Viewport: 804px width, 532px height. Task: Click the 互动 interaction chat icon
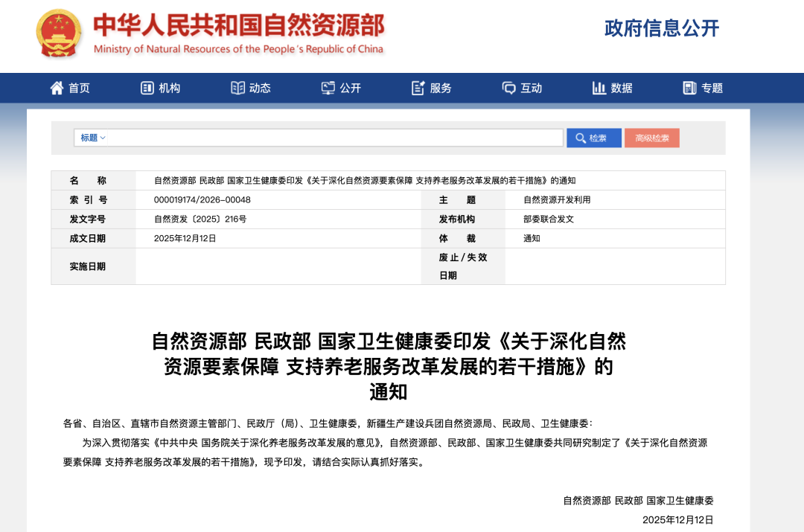(509, 88)
